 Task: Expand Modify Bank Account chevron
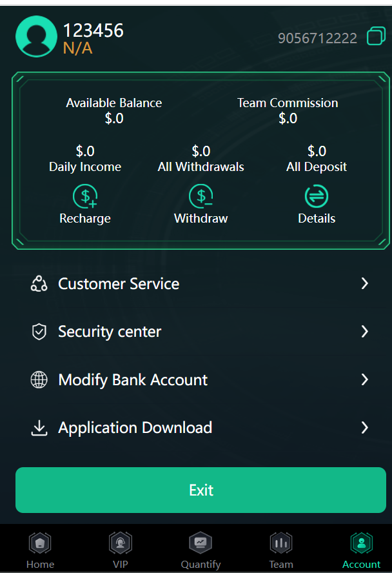pos(365,379)
